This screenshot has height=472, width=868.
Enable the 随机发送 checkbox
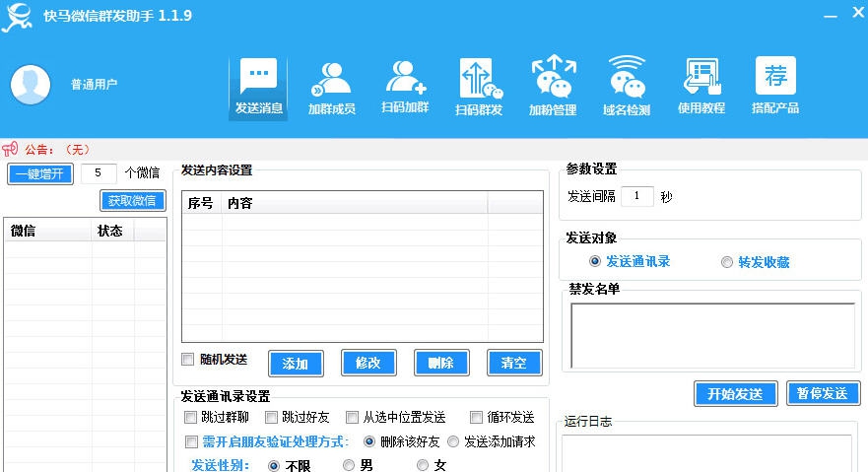tap(187, 360)
